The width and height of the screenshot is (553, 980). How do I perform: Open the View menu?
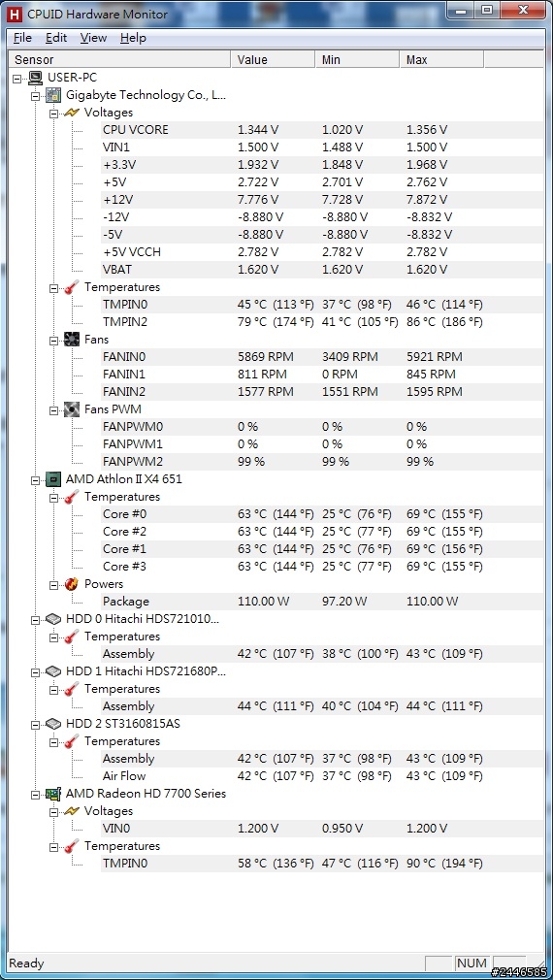(94, 38)
